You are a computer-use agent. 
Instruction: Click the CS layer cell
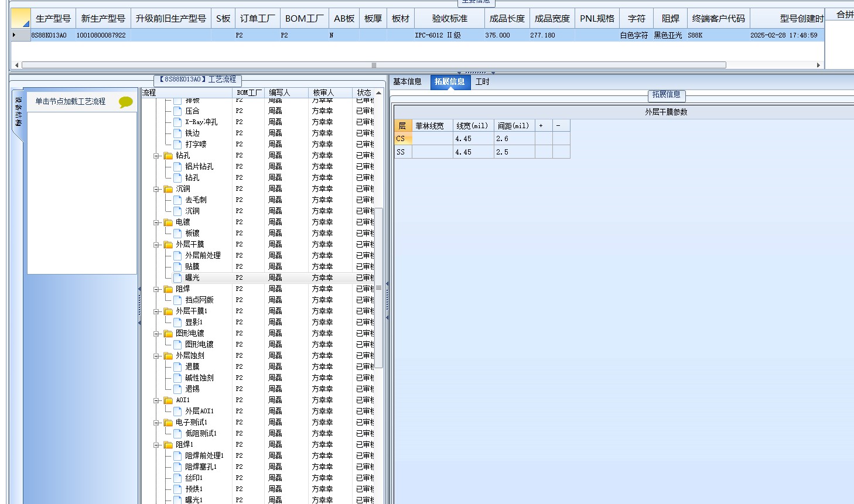(x=403, y=139)
